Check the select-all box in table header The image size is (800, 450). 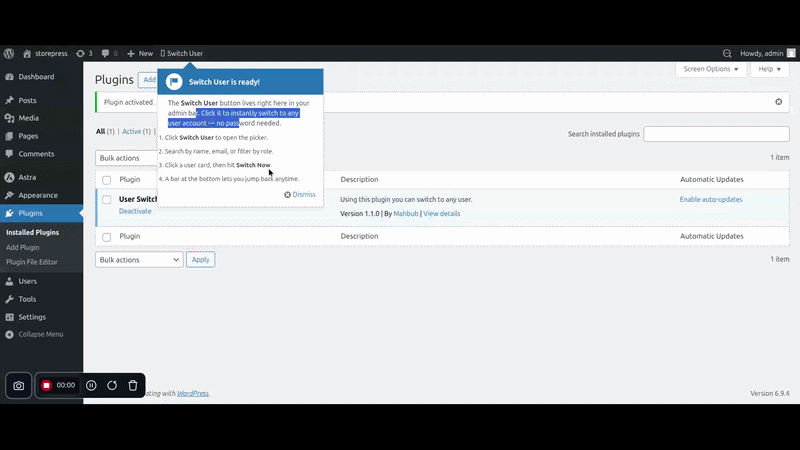106,180
